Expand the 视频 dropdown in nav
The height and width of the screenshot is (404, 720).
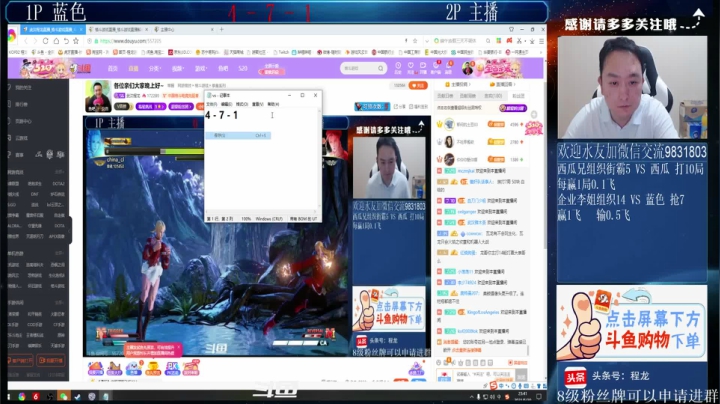(177, 68)
